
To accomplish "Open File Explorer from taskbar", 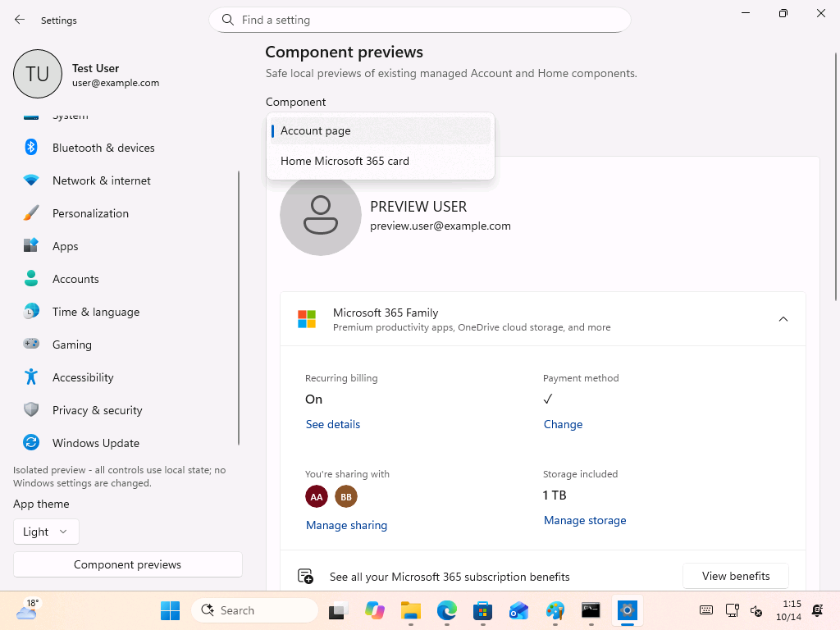I will point(411,610).
